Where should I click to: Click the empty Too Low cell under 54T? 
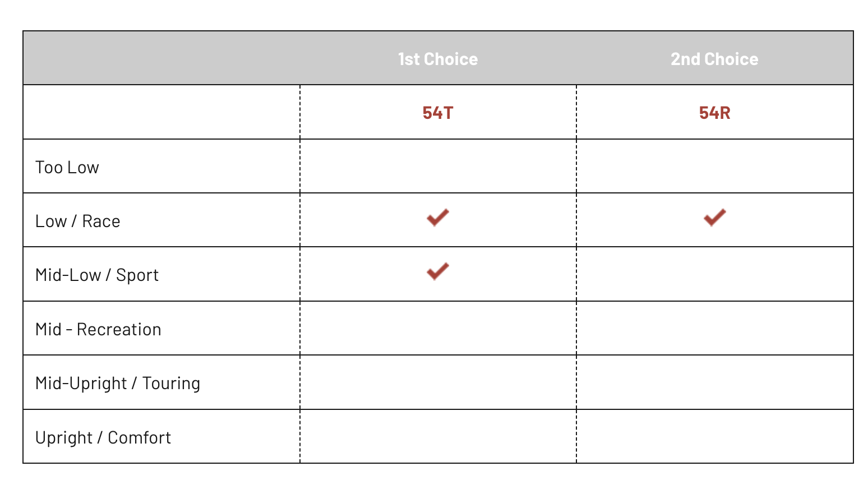pyautogui.click(x=437, y=167)
